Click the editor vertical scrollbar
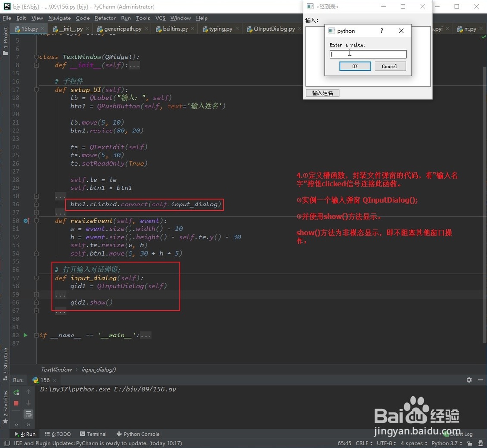The image size is (487, 448). click(x=485, y=205)
